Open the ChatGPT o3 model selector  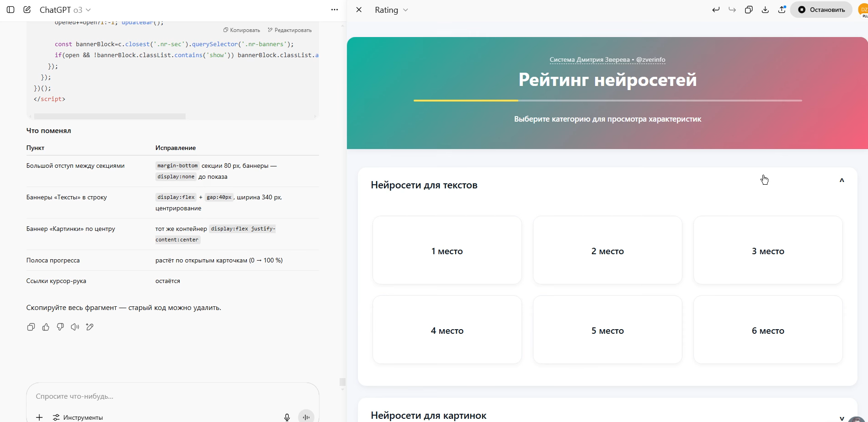point(65,10)
